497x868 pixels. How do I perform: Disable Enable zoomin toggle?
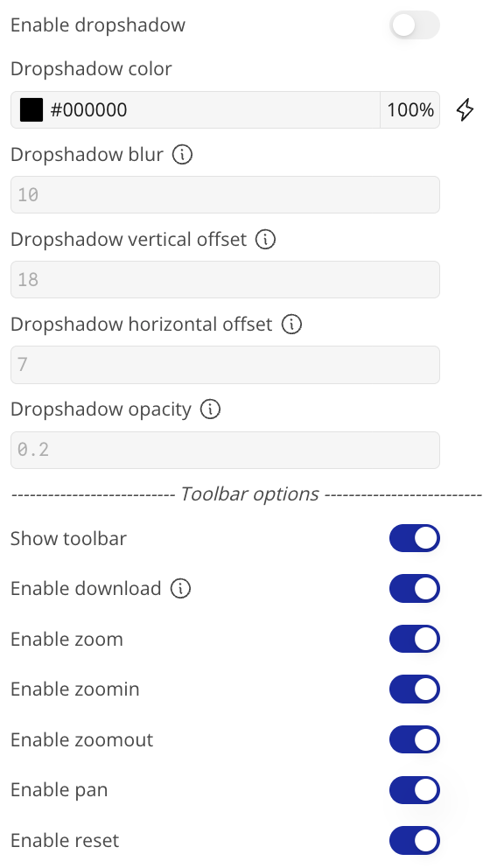coord(415,689)
